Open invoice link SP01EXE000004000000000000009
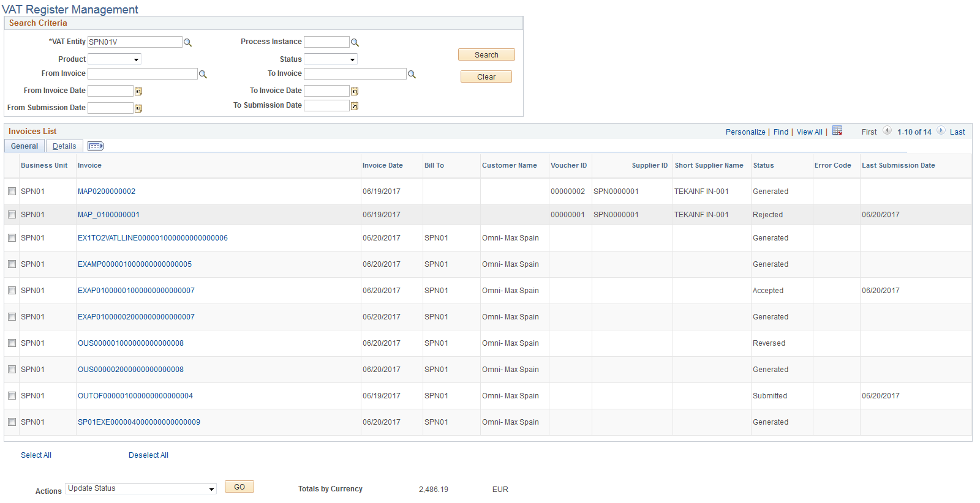The height and width of the screenshot is (503, 980). (139, 422)
